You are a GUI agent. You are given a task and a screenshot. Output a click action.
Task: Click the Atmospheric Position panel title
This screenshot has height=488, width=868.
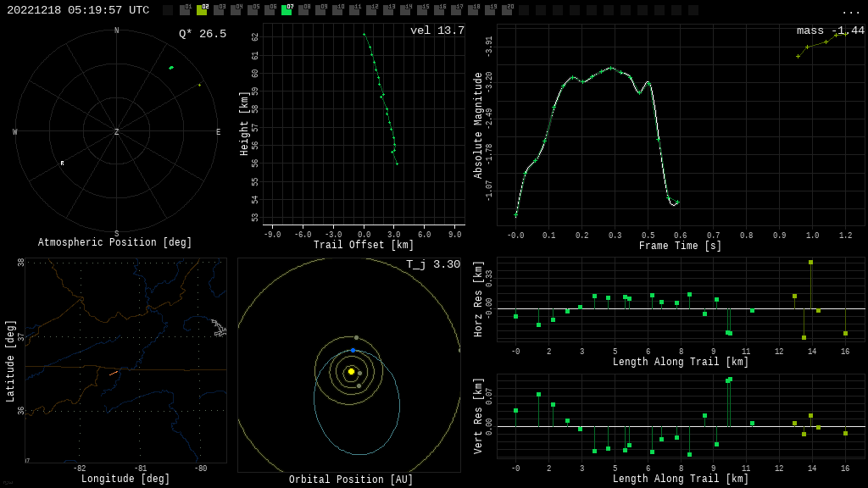point(115,243)
